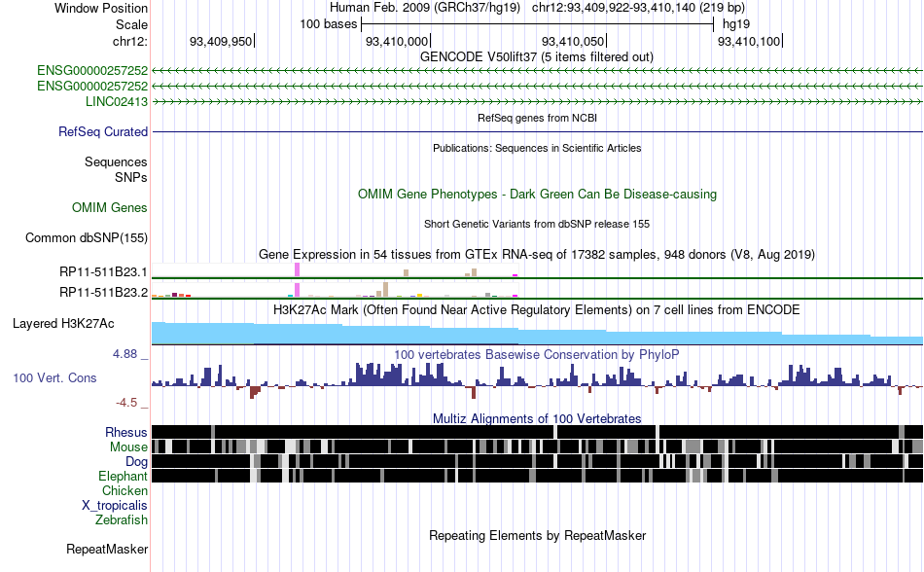Click the Layered H3K27Ac track label

63,323
